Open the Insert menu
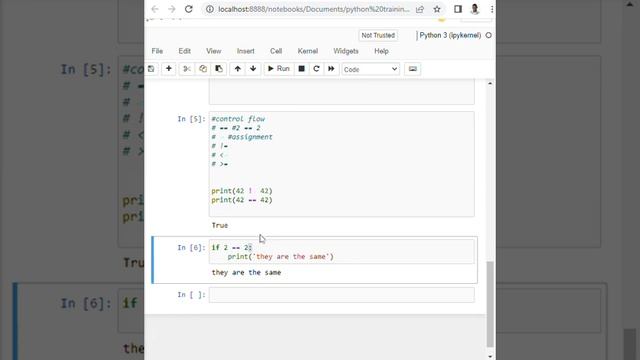The image size is (640, 360). click(246, 51)
